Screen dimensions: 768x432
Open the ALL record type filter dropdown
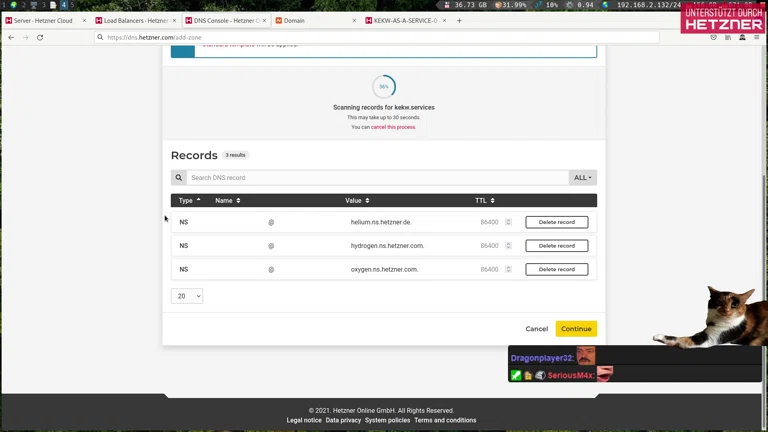[x=582, y=177]
